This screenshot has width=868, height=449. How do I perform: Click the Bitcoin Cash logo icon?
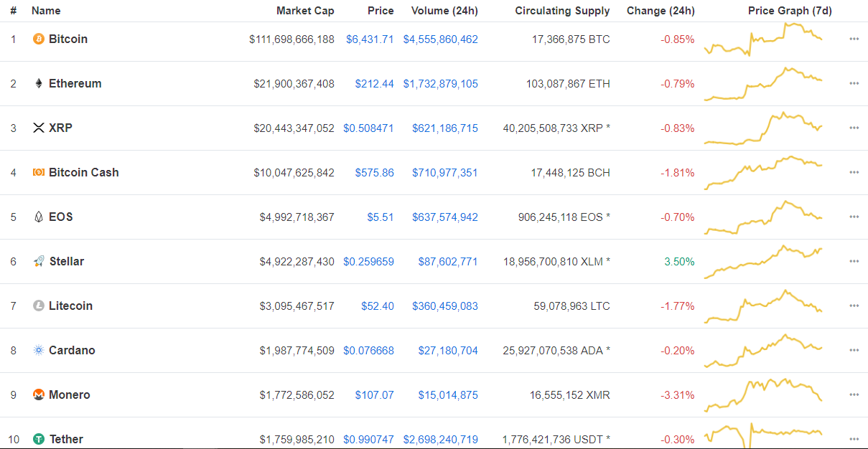pos(39,173)
